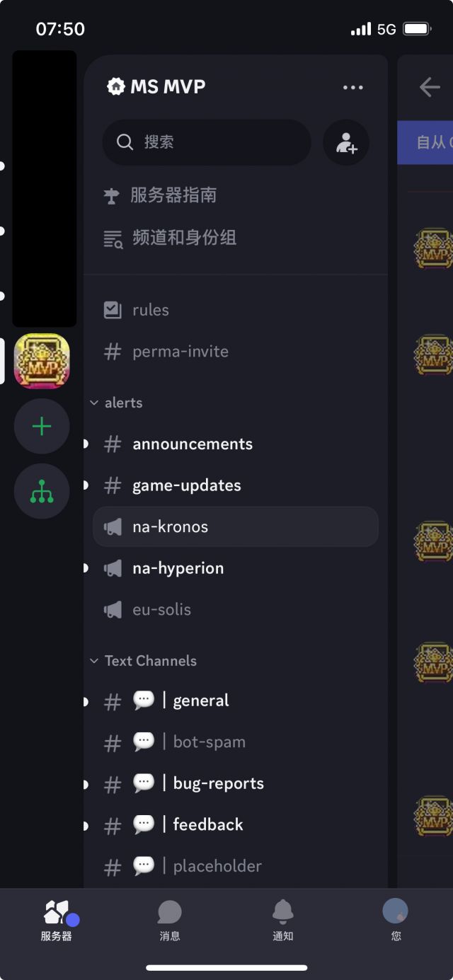Screen dimensions: 453x980
Task: Switch to the Notifications tab (通知)
Action: [x=283, y=920]
